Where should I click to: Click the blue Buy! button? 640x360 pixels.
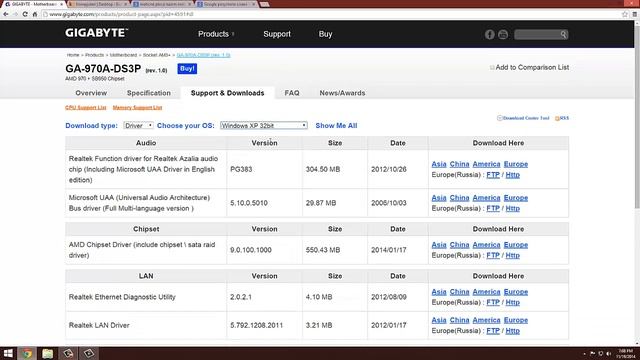coord(187,69)
